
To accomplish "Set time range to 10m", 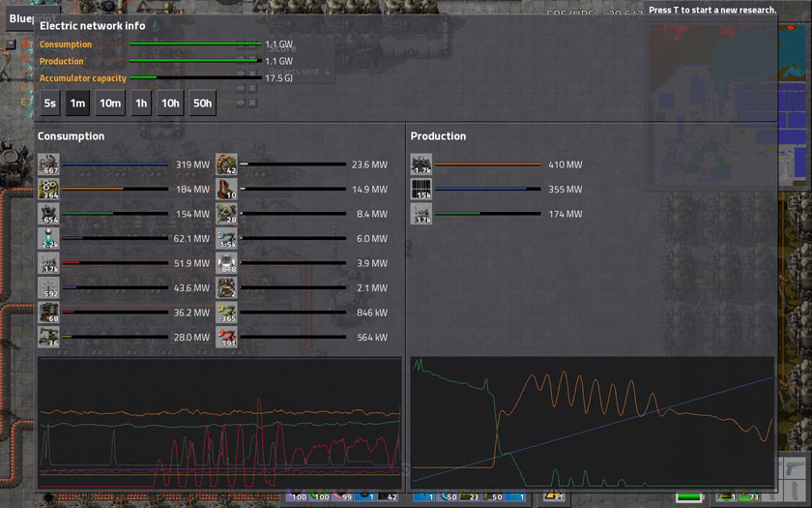I will 110,104.
